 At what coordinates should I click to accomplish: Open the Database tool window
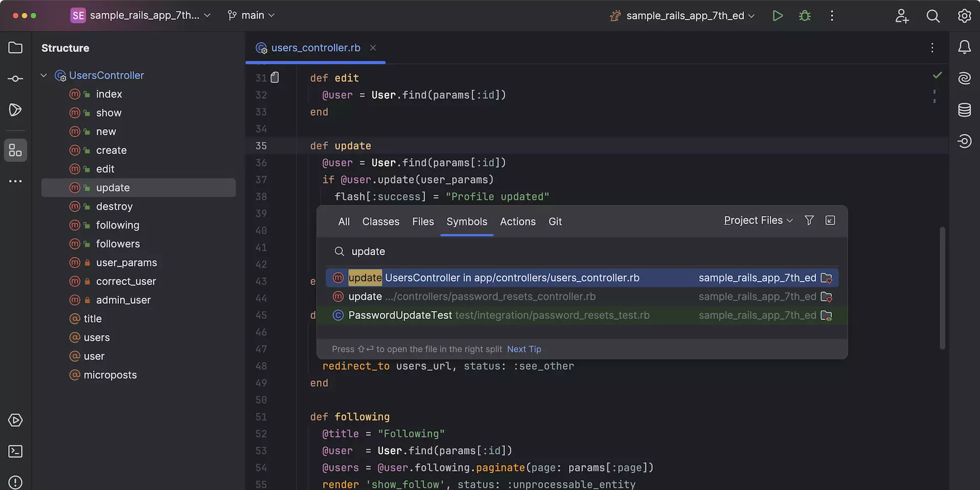point(964,110)
